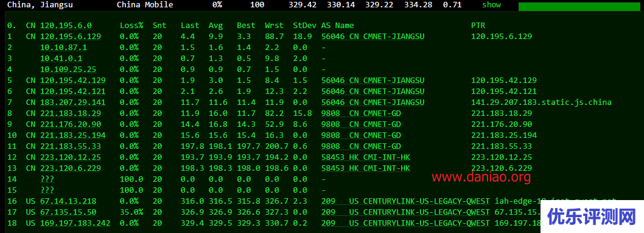Click the "StDev" column header
Image resolution: width=644 pixels, height=233 pixels.
(x=305, y=26)
